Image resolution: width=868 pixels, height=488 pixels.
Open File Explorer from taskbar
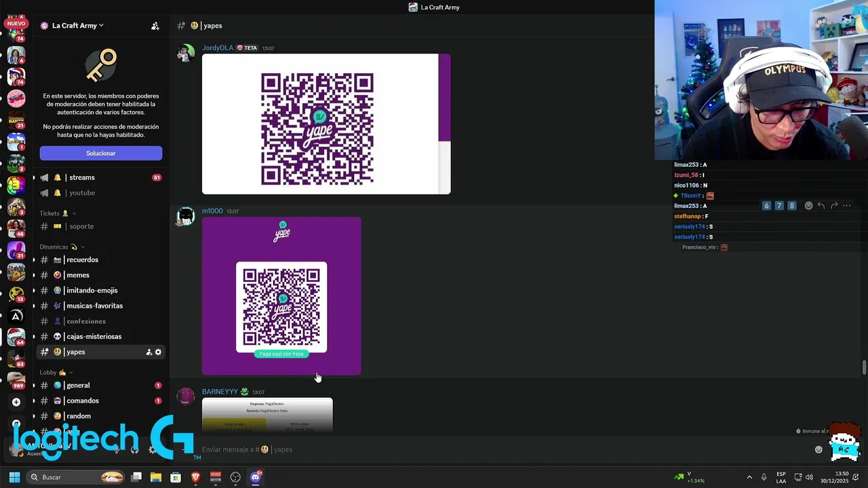tap(156, 477)
